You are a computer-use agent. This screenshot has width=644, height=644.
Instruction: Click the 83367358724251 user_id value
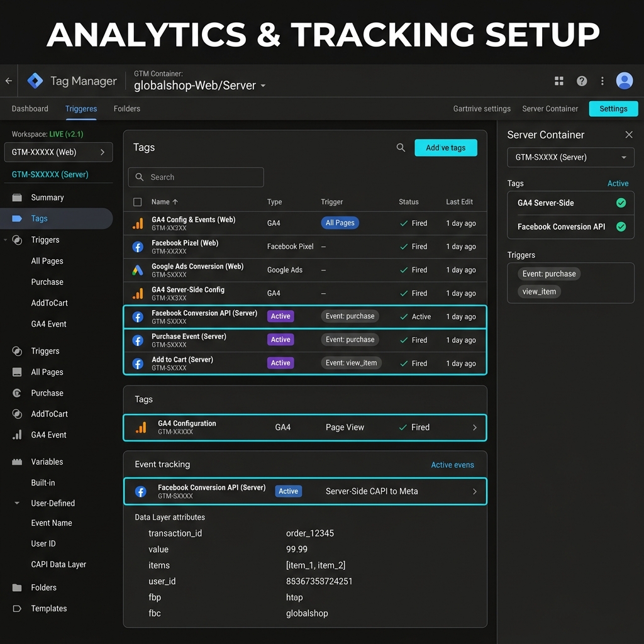[x=319, y=582]
